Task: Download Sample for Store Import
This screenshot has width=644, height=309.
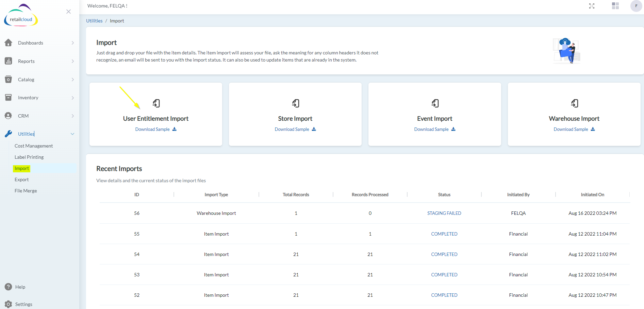Action: coord(292,129)
